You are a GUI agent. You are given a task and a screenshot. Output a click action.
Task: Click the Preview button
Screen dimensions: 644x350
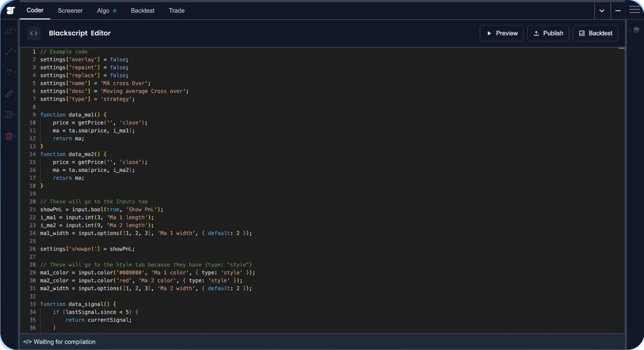[502, 33]
